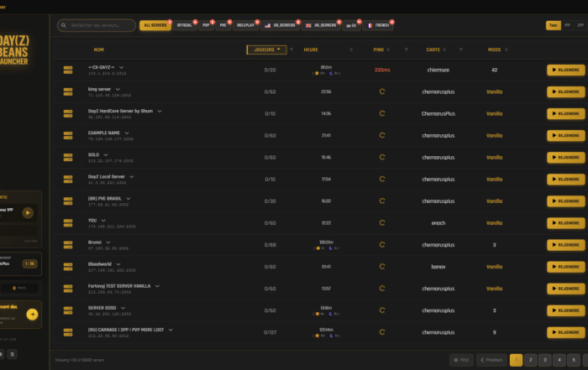Refresh ping for Fortovyj TEST SERVER VANILLA
The width and height of the screenshot is (588, 370).
381,289
